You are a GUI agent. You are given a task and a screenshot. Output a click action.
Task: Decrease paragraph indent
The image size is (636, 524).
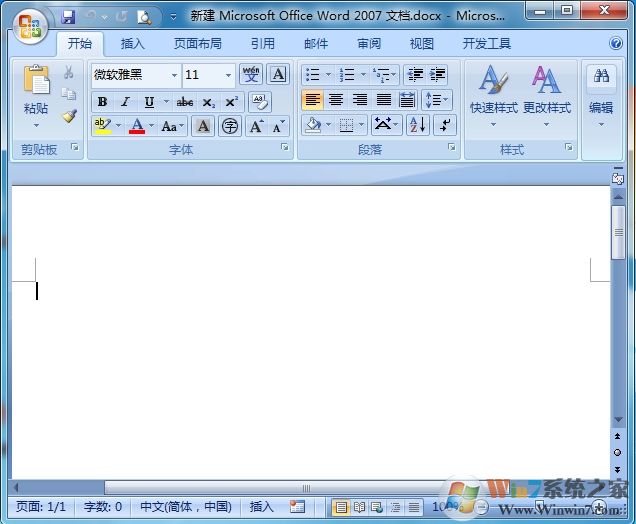tap(415, 75)
